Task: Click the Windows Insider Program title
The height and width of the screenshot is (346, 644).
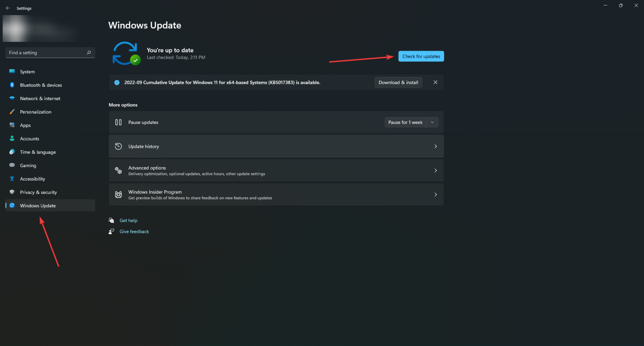Action: pyautogui.click(x=155, y=192)
